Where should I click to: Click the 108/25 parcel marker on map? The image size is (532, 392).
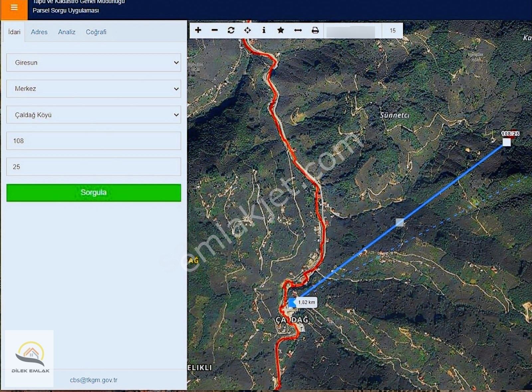[506, 142]
